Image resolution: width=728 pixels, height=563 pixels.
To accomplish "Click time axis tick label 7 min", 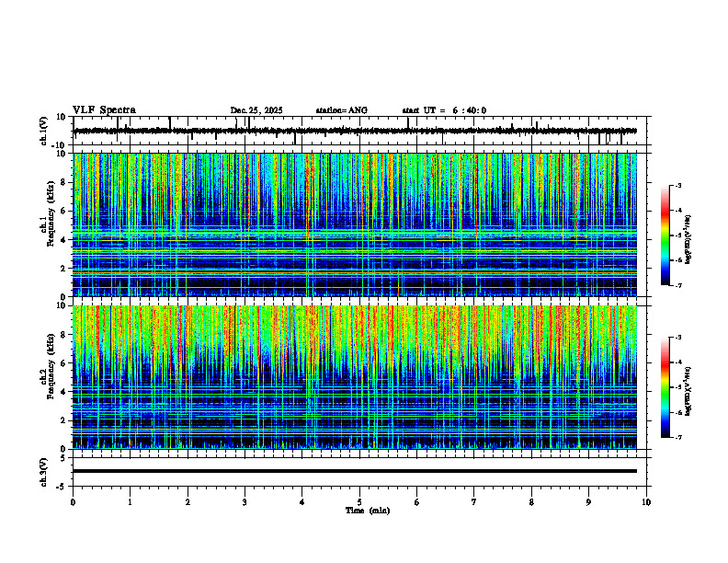I will coord(474,502).
